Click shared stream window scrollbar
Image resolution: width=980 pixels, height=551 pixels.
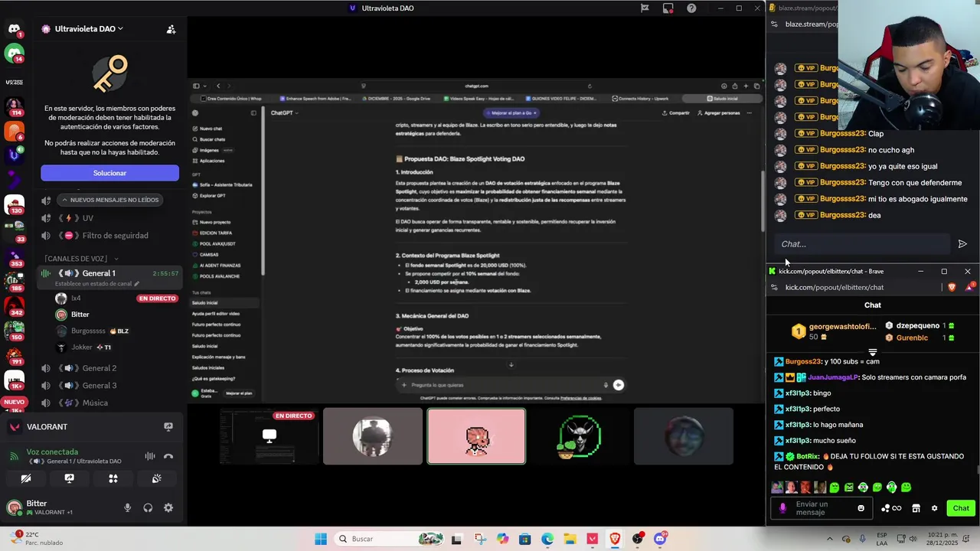(762, 201)
